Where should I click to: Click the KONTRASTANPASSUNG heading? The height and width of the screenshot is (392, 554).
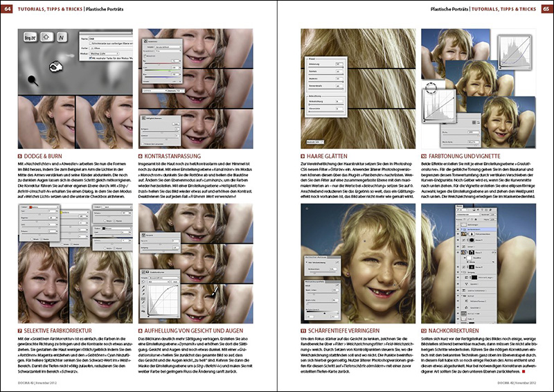pyautogui.click(x=172, y=157)
